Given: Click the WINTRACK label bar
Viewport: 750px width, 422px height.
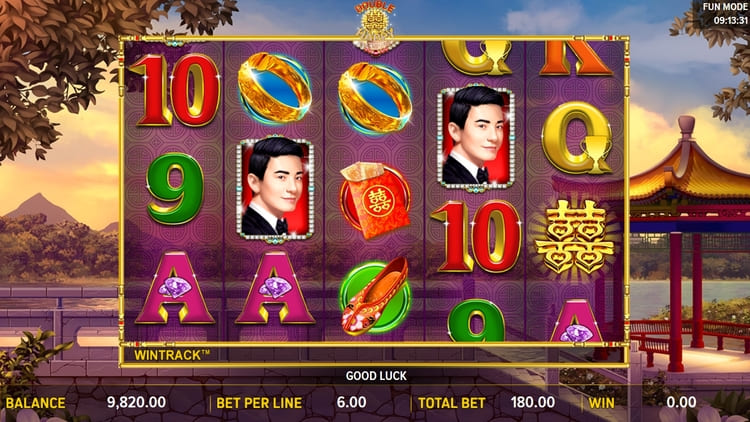Looking at the screenshot, I should click(373, 355).
